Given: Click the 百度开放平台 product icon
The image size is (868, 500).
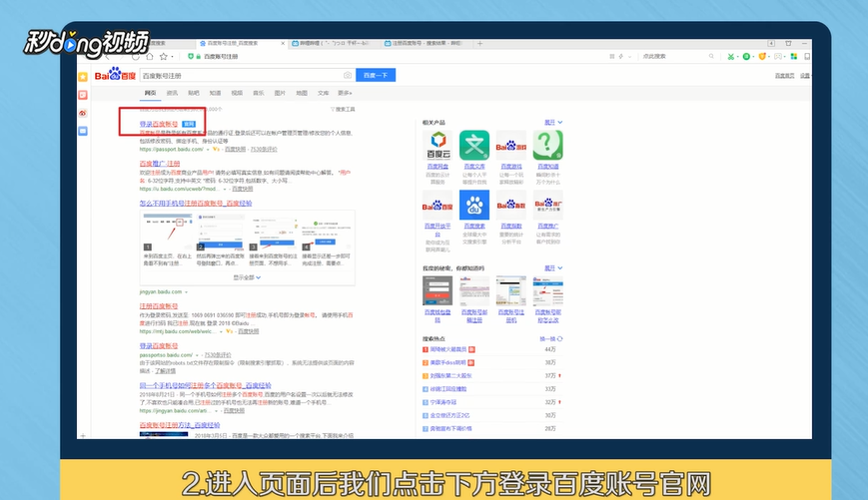Looking at the screenshot, I should 437,206.
